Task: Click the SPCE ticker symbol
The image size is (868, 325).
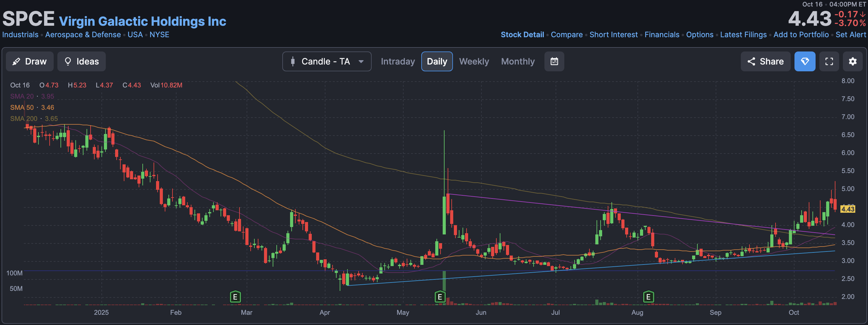Action: 28,19
